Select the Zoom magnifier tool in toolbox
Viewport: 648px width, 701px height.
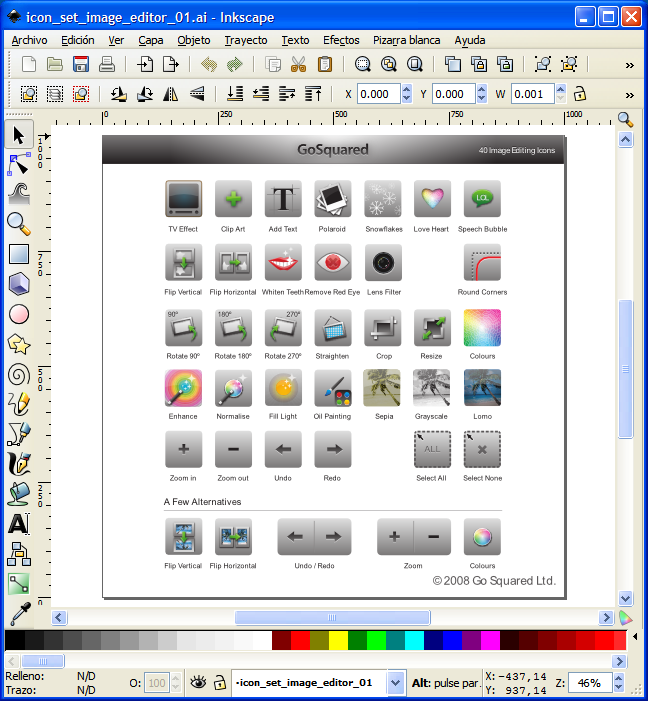(19, 224)
